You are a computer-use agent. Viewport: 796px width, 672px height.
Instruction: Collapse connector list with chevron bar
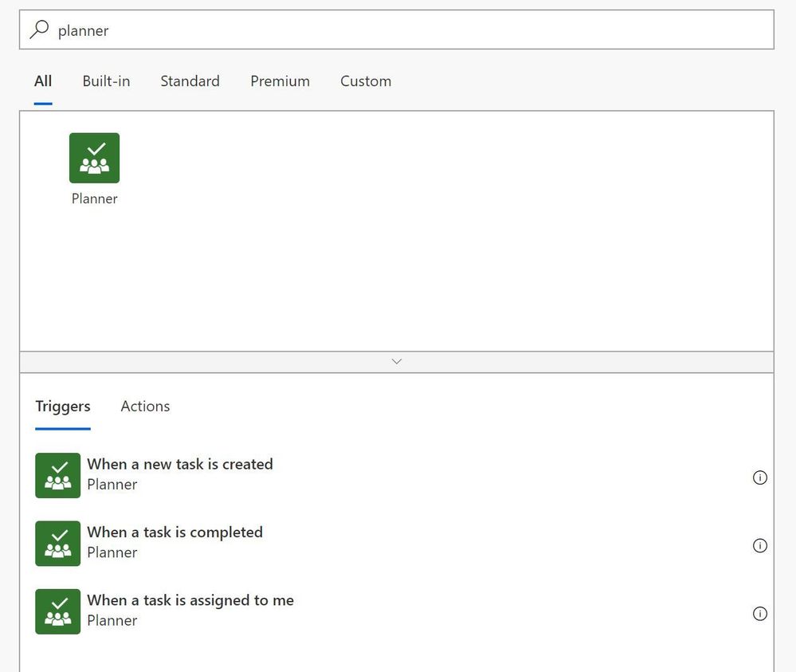pyautogui.click(x=397, y=362)
